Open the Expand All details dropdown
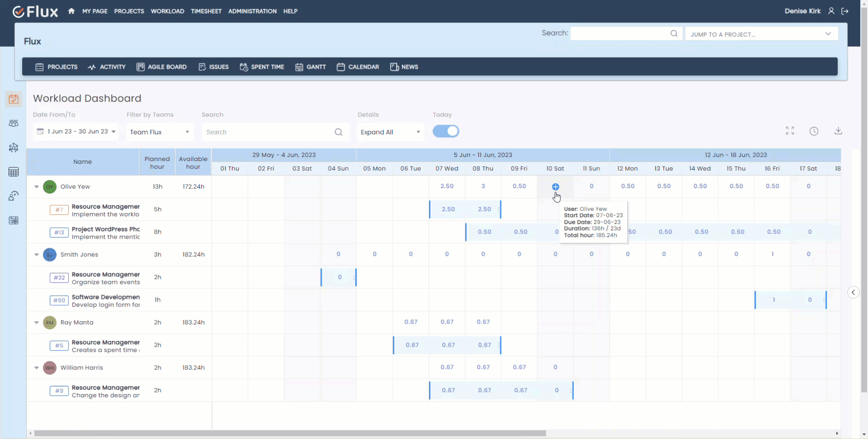Image resolution: width=868 pixels, height=439 pixels. click(390, 132)
